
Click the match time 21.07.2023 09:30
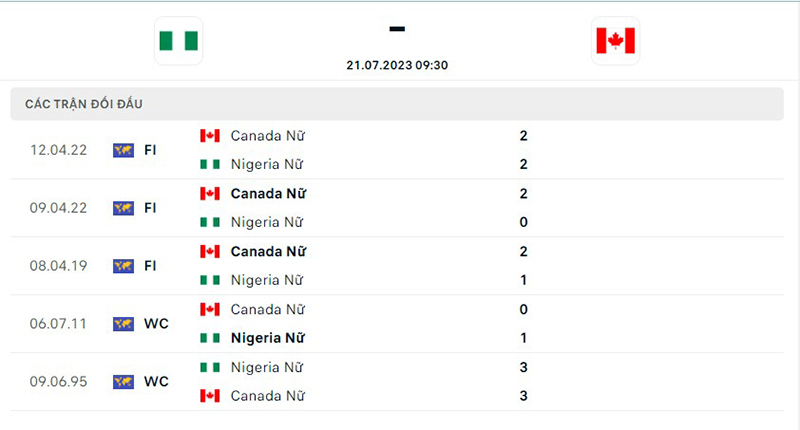coord(397,64)
